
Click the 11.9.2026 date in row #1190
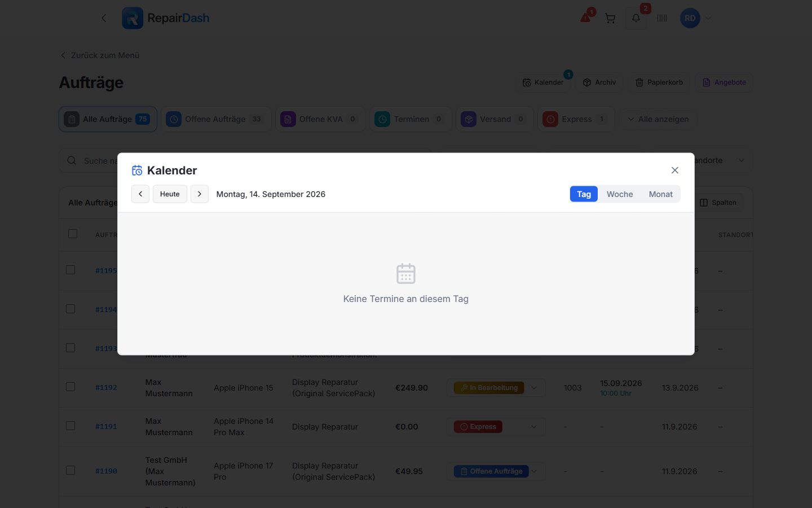pos(679,471)
